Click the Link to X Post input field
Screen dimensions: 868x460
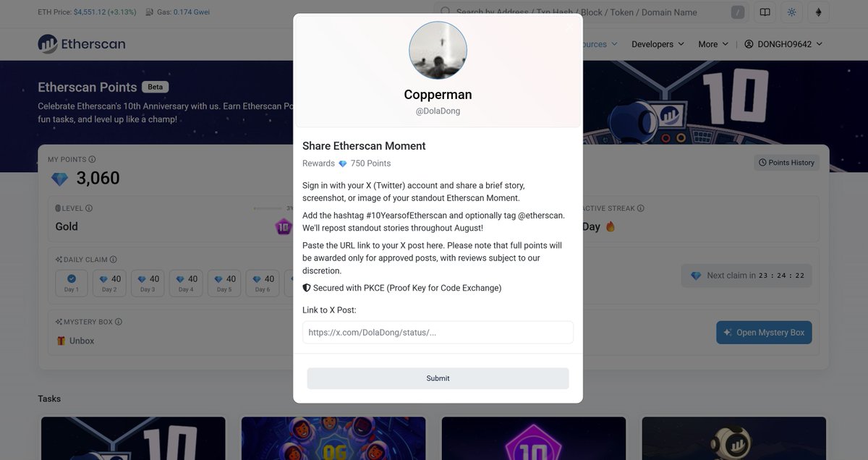click(x=438, y=332)
